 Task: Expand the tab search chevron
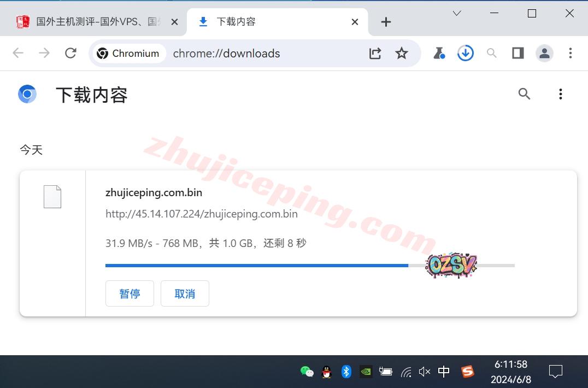457,14
